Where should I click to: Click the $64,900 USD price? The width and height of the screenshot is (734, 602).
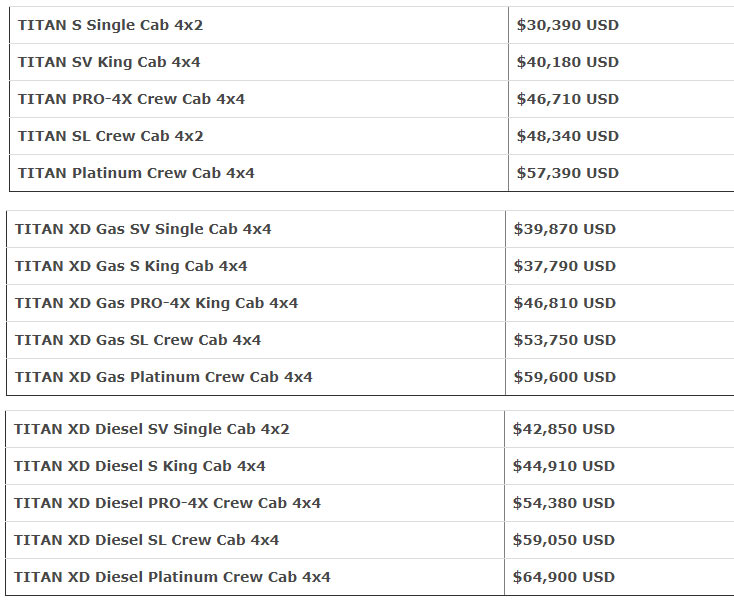(x=563, y=577)
